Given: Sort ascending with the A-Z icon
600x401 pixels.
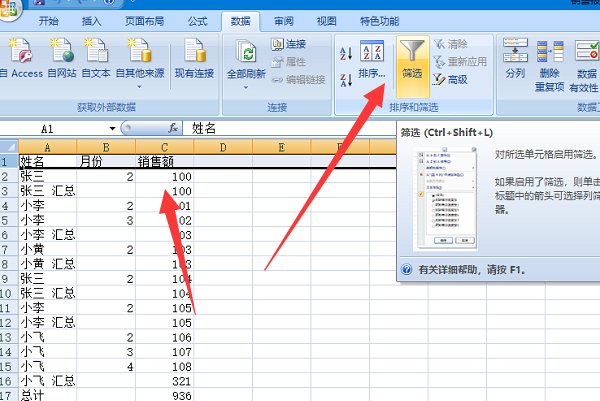Looking at the screenshot, I should tap(346, 54).
